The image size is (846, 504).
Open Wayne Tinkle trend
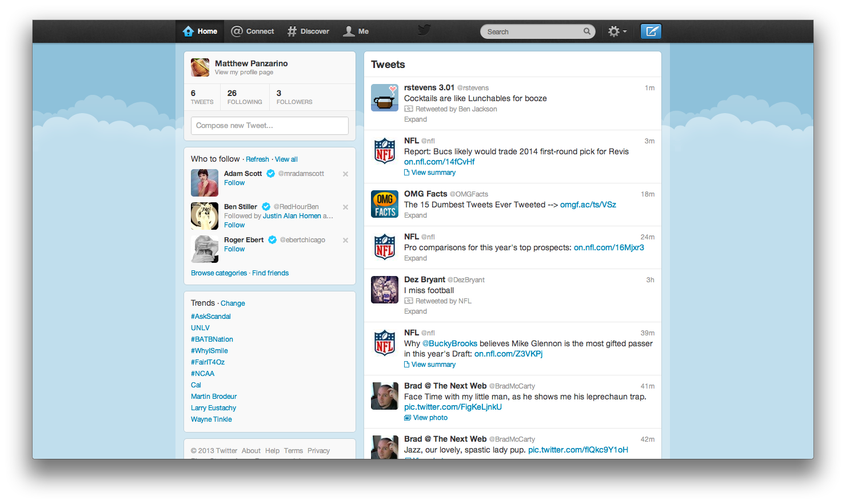[212, 419]
